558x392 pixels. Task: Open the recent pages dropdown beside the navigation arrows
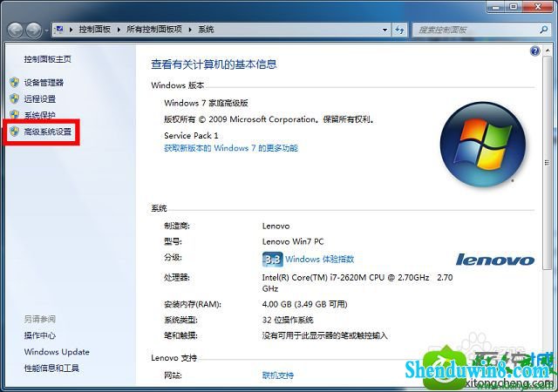(46, 30)
